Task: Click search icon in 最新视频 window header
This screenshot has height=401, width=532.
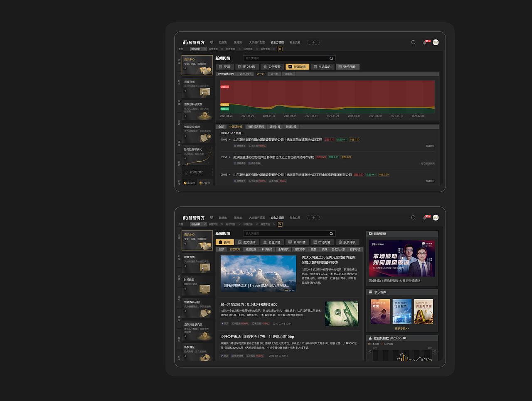Action: coord(413,218)
